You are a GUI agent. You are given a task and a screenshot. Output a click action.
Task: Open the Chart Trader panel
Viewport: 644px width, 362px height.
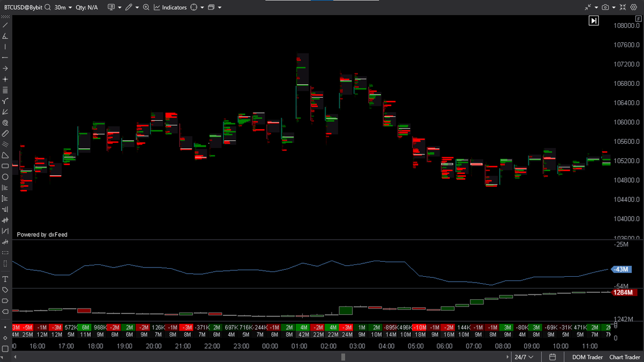(x=624, y=357)
